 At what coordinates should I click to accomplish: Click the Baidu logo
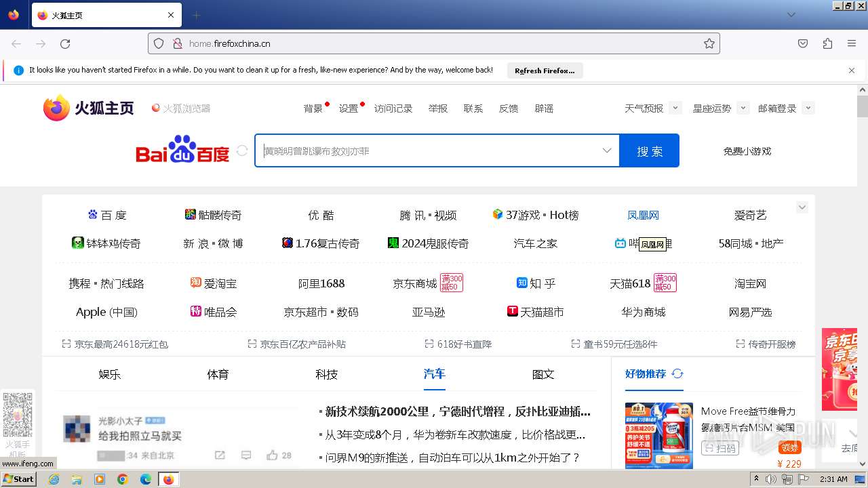182,150
